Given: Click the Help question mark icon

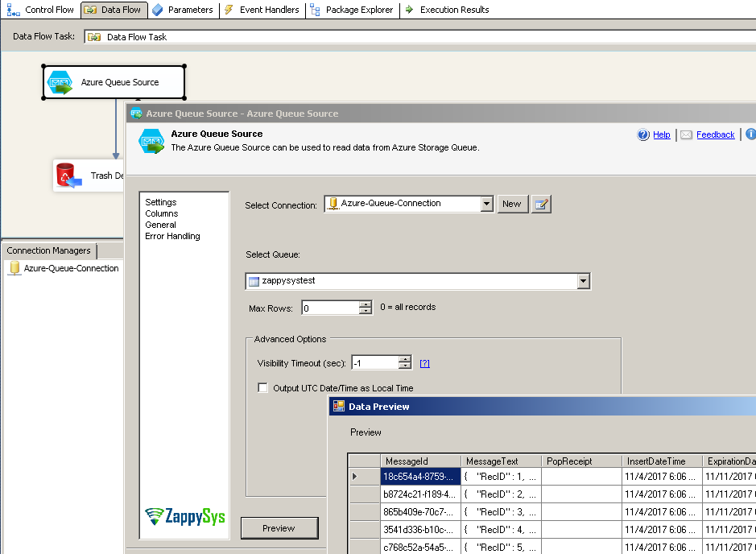Looking at the screenshot, I should point(643,134).
